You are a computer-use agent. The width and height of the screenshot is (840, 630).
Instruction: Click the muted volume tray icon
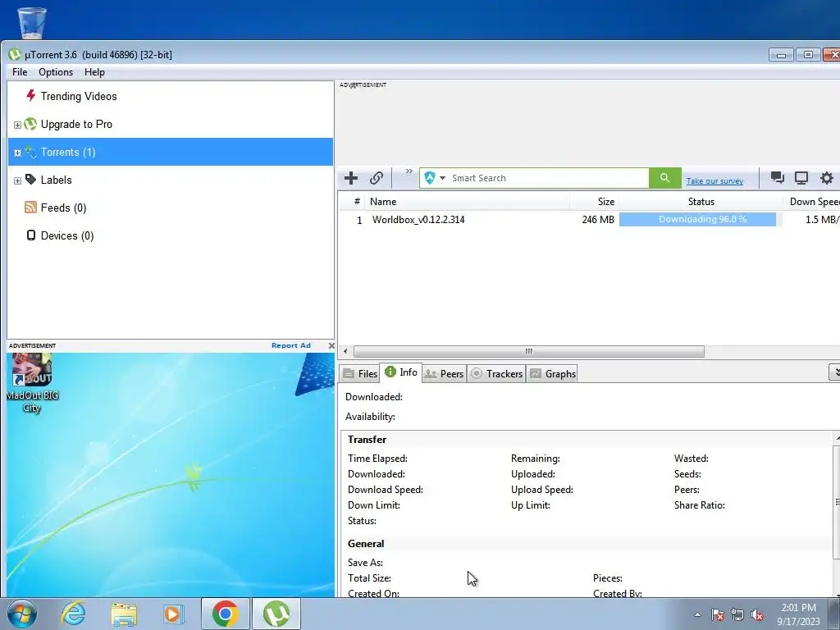point(757,614)
